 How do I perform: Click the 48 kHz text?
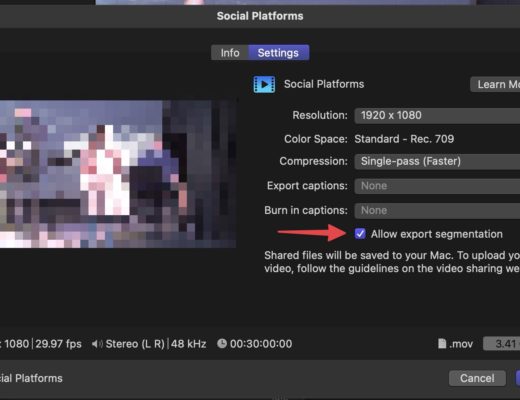pyautogui.click(x=188, y=344)
